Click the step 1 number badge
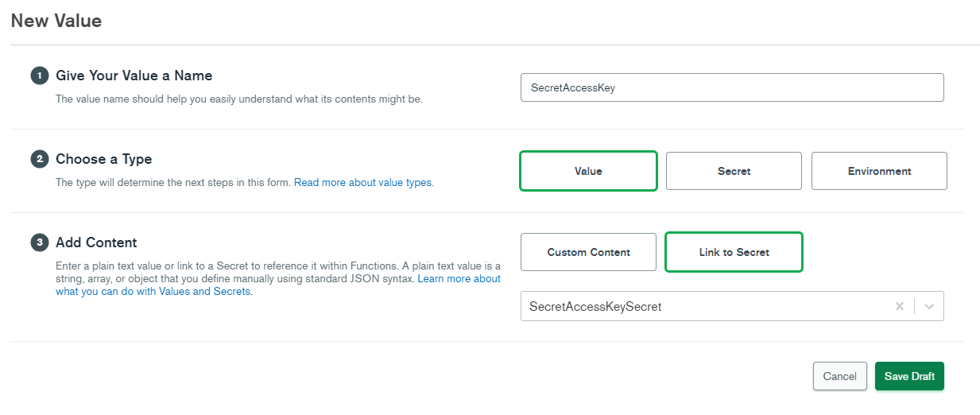 (x=39, y=76)
